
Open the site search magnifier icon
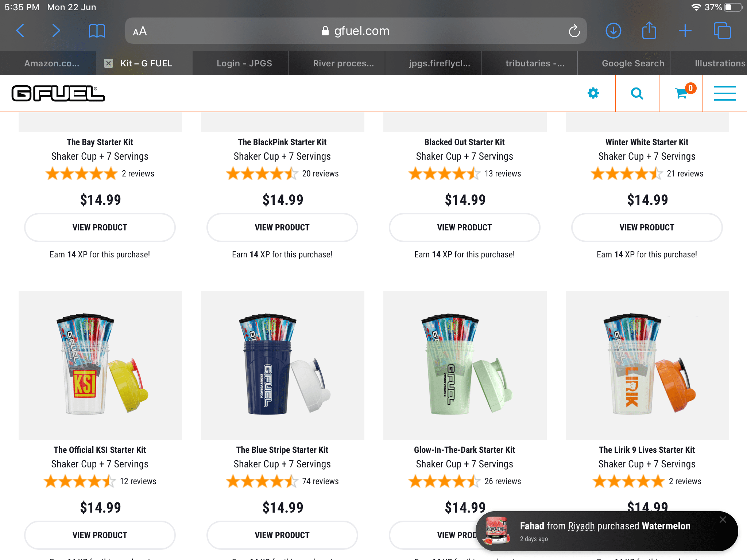click(x=637, y=94)
